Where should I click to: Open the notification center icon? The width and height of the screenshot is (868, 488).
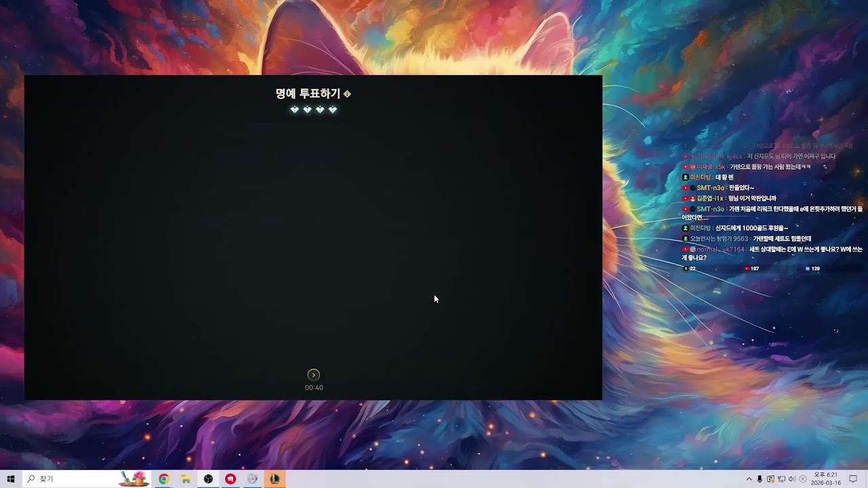pyautogui.click(x=853, y=479)
